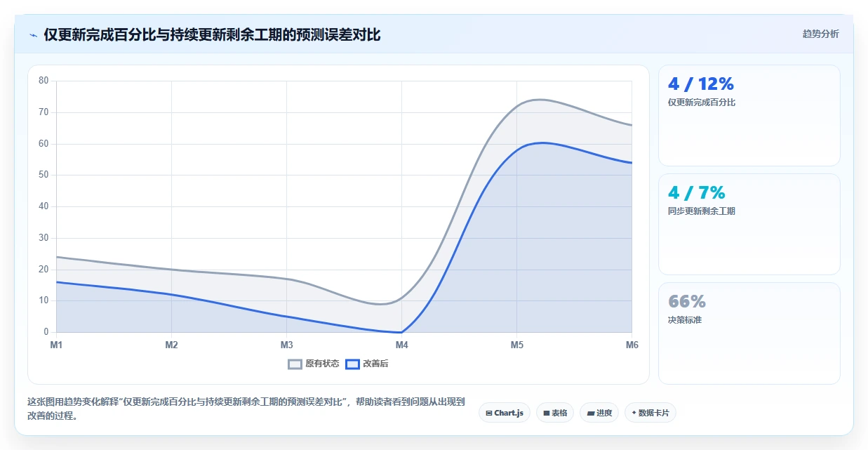Screen dimensions: 868x450
Task: Click the blue 改善后 legend swatch
Action: pos(352,364)
